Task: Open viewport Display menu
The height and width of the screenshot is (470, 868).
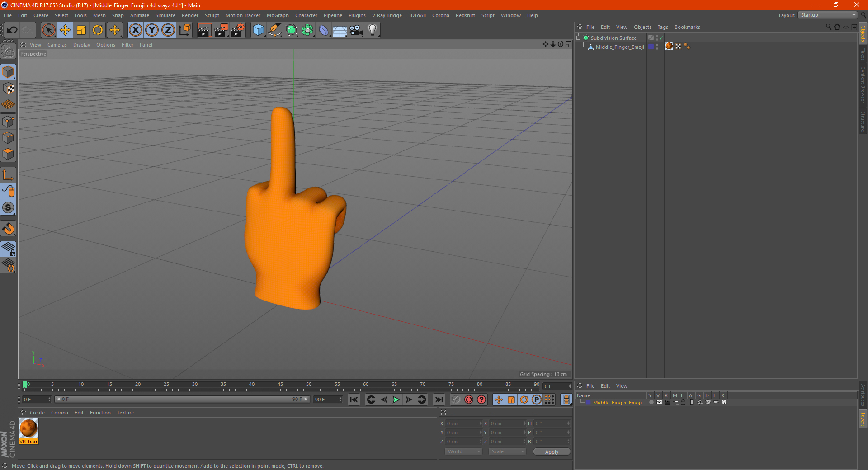Action: tap(81, 45)
